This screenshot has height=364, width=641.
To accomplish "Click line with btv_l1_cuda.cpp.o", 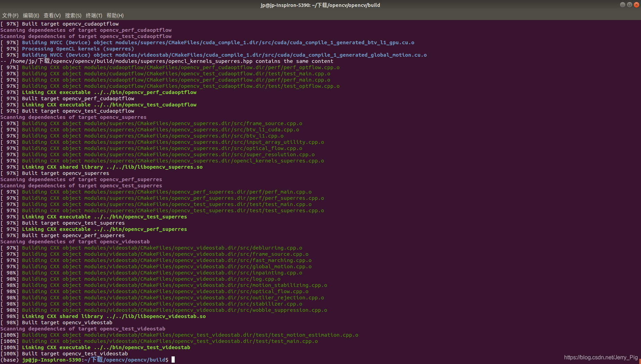I will point(150,130).
